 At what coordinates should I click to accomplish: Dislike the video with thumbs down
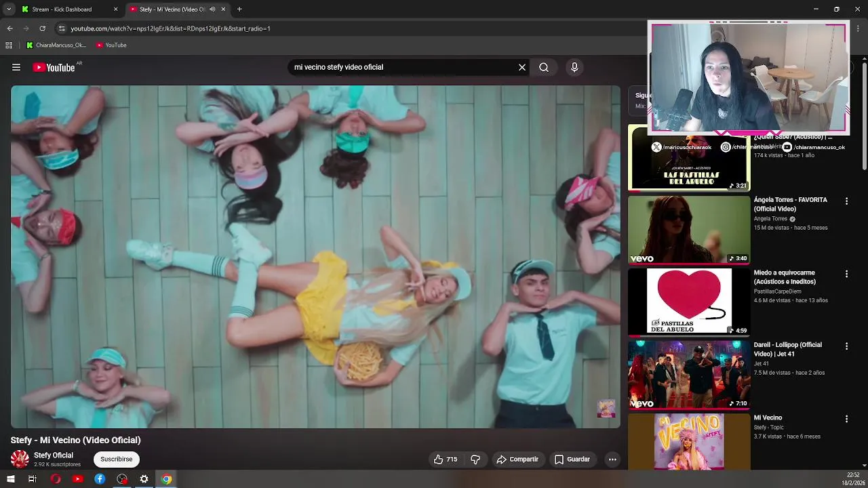click(x=475, y=460)
